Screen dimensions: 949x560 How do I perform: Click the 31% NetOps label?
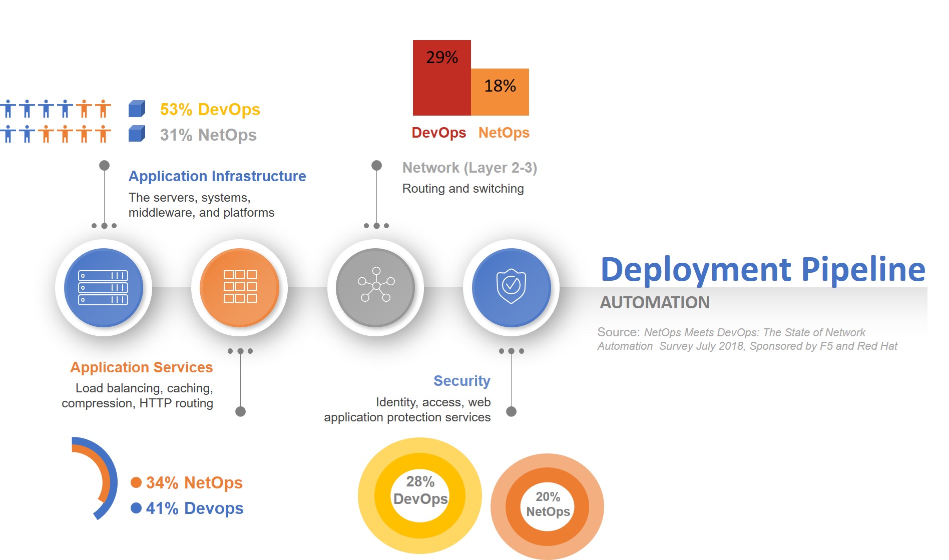(x=208, y=135)
